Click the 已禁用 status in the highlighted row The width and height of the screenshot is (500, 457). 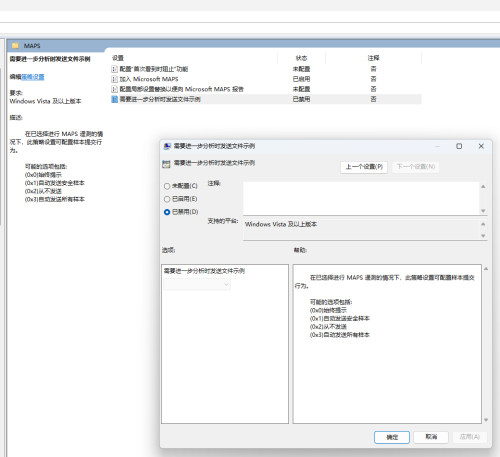click(x=301, y=99)
